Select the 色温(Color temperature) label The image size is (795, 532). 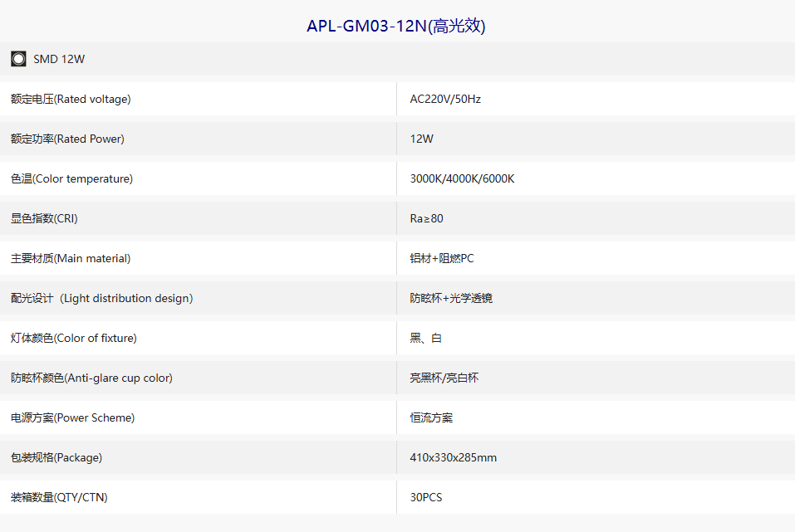click(72, 178)
